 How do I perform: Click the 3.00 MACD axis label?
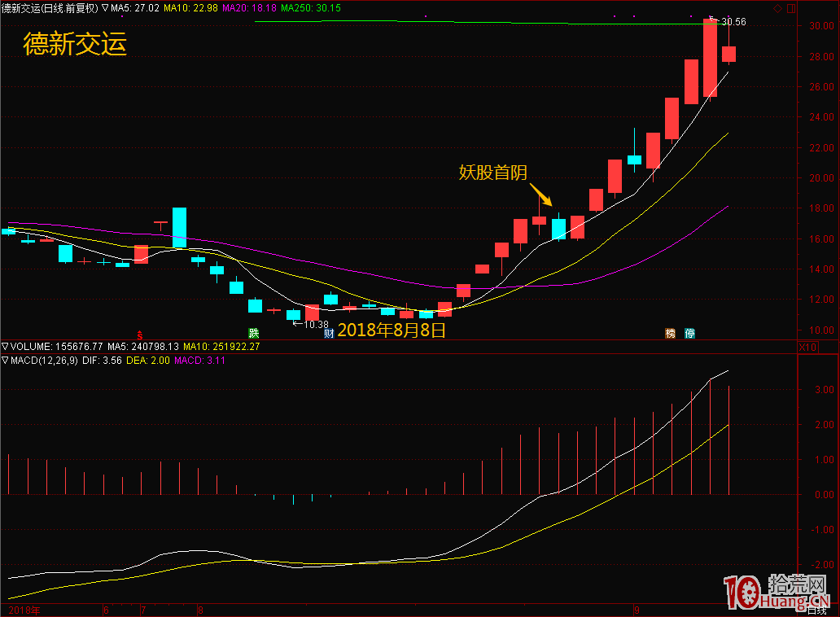(x=824, y=389)
